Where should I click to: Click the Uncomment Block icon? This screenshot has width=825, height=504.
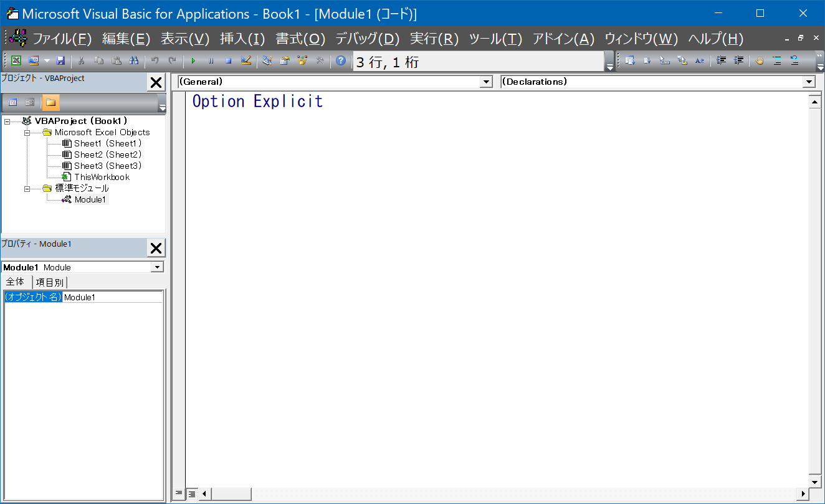point(794,60)
